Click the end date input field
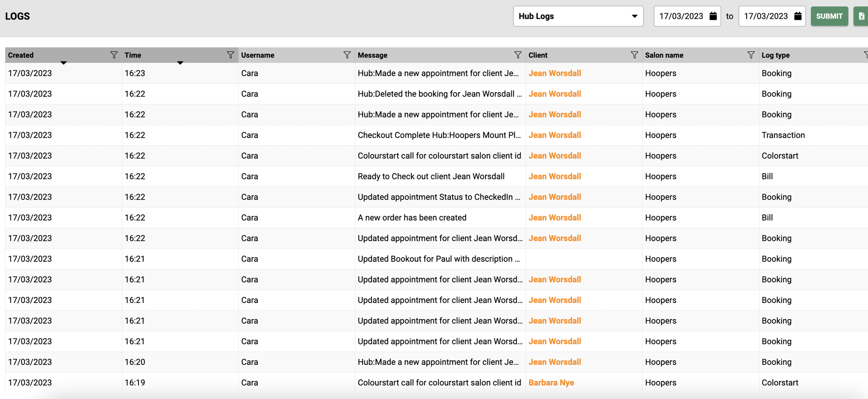 pos(765,16)
